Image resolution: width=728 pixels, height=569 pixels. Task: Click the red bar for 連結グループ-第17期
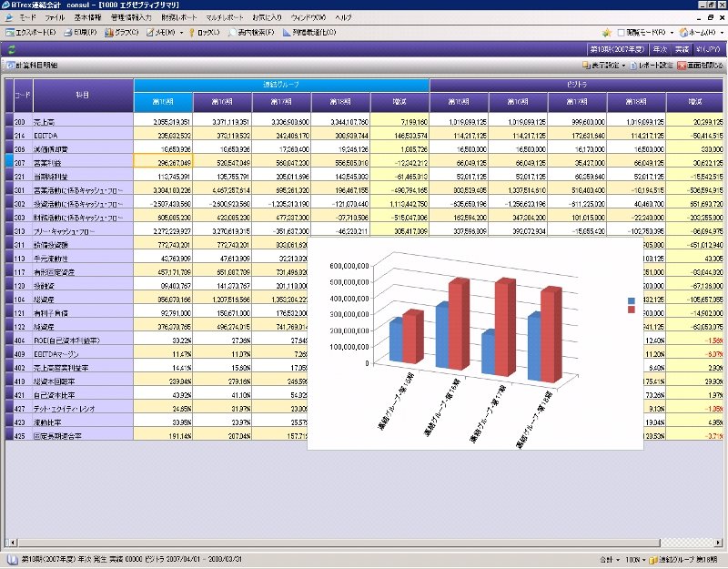click(x=505, y=328)
